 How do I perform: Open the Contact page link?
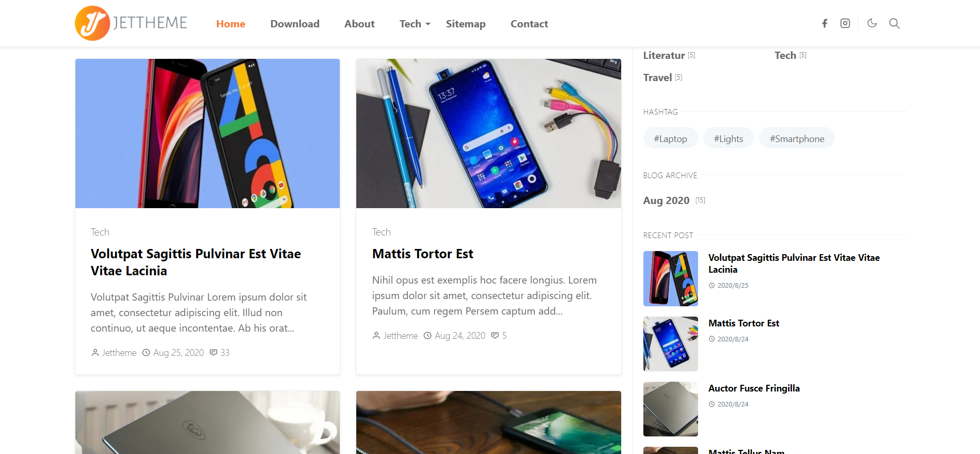[x=529, y=24]
